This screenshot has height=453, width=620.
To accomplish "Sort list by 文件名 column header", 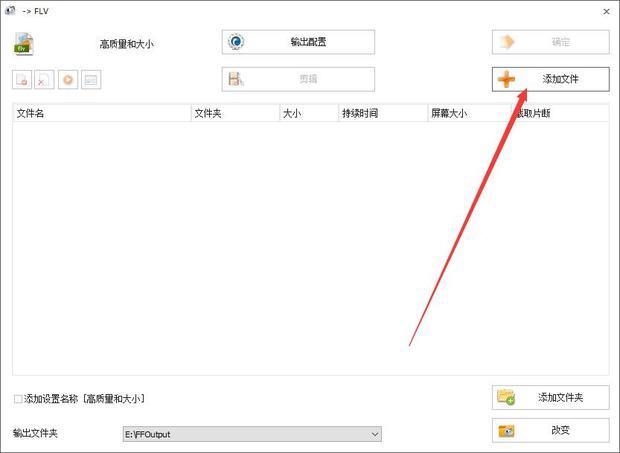I will click(100, 113).
